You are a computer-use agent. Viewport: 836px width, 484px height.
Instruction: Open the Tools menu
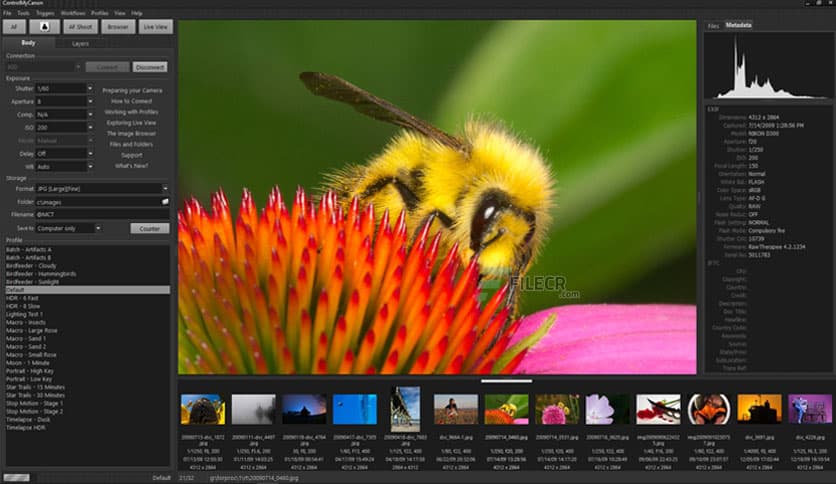[23, 13]
